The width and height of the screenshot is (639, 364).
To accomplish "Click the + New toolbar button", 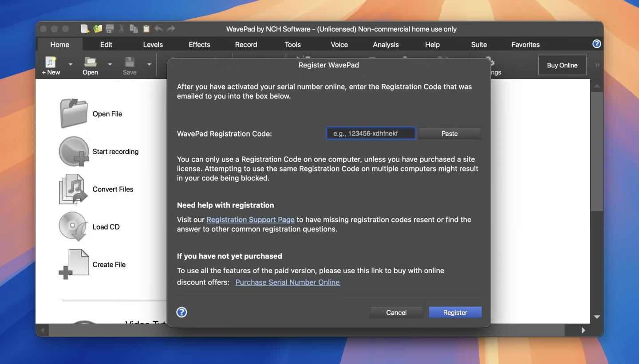I will coord(51,66).
